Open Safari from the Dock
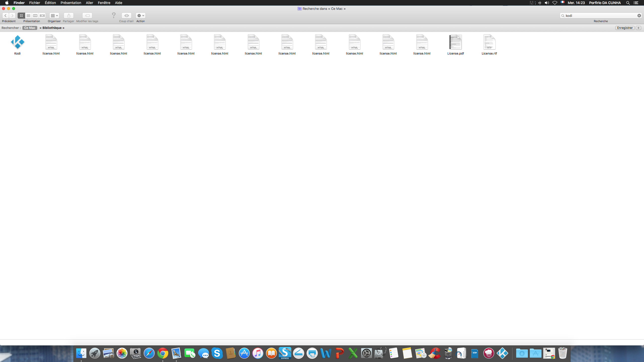Viewport: 644px width, 362px height. (x=149, y=353)
